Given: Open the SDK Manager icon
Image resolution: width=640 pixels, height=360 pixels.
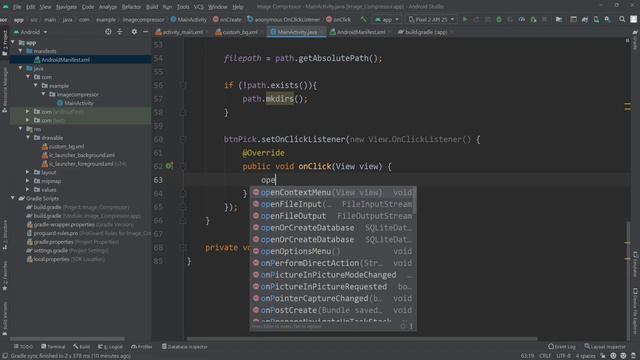Looking at the screenshot, I should [608, 19].
